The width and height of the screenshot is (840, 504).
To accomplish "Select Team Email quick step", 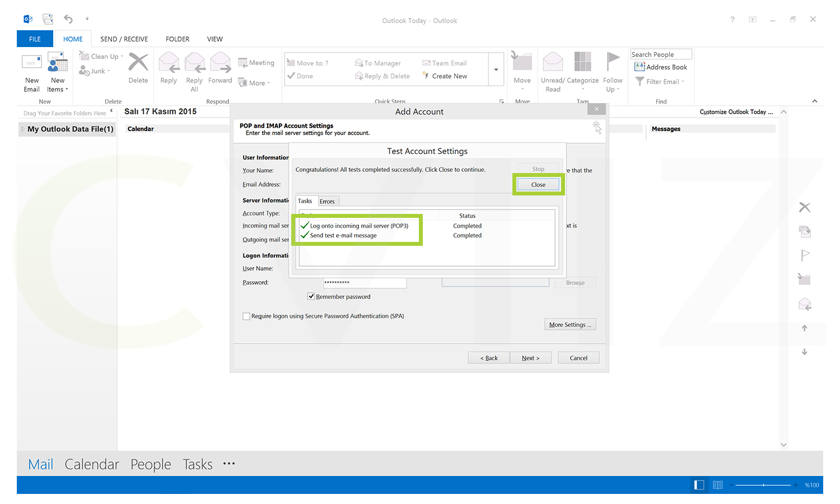I will pyautogui.click(x=445, y=63).
